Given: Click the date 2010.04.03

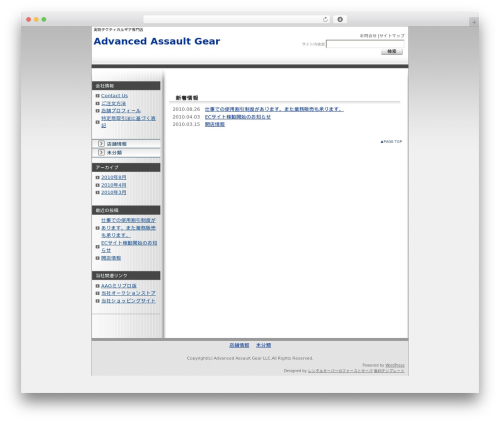Looking at the screenshot, I should (186, 117).
